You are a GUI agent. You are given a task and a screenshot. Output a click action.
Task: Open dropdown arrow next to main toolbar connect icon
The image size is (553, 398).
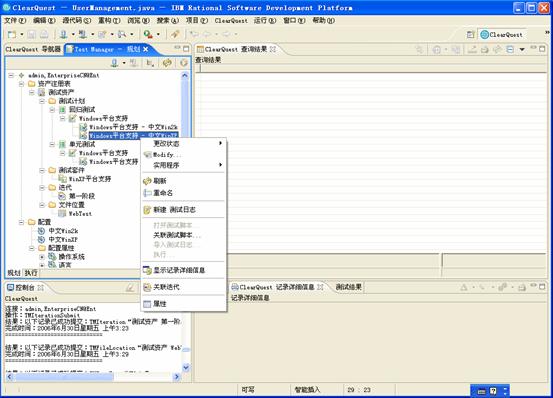[73, 34]
